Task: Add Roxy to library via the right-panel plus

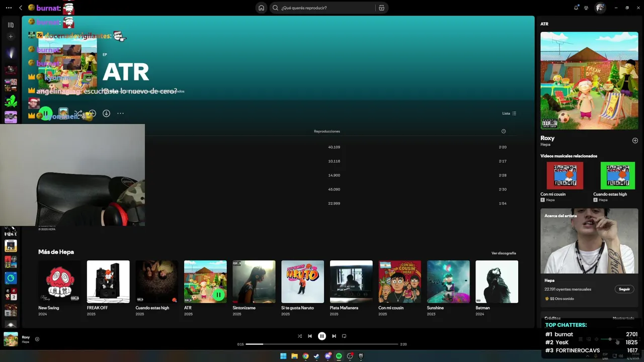Action: click(x=635, y=140)
